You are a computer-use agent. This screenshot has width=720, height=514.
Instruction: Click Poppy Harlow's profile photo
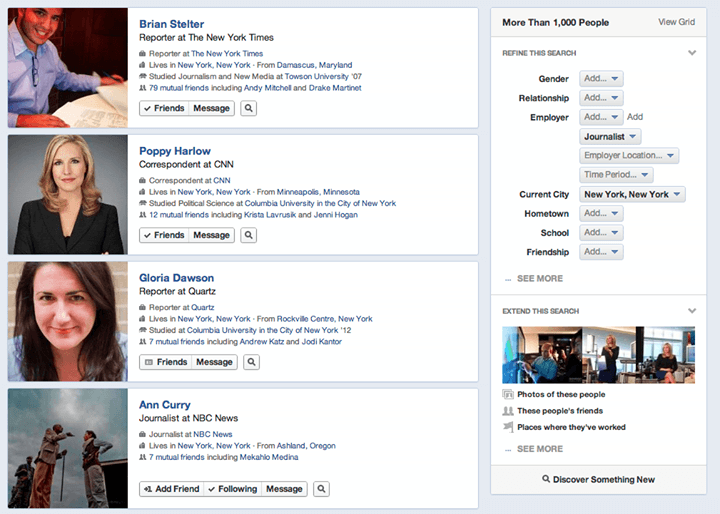[x=68, y=194]
